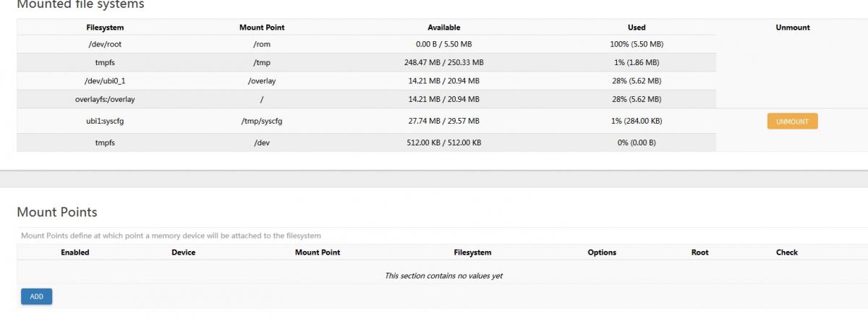Click the Available column header

444,27
